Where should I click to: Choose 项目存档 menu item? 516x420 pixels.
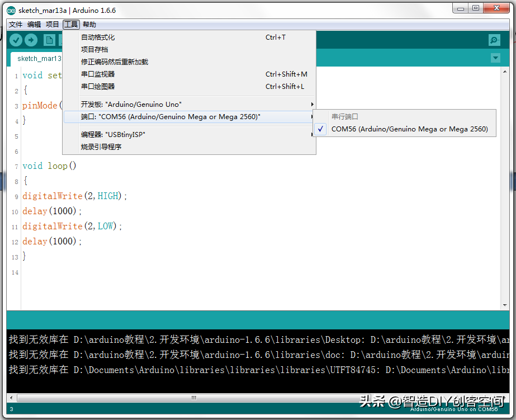click(190, 49)
